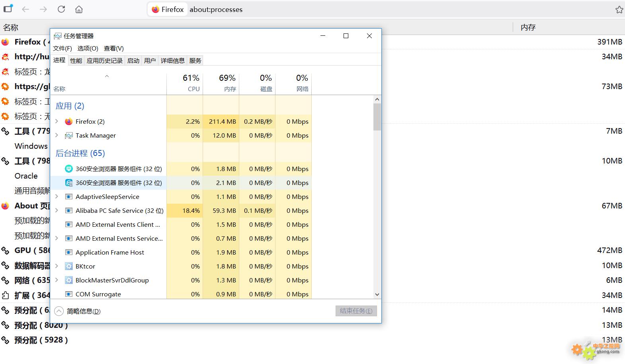Open the 详细信息 tab
The width and height of the screenshot is (625, 364).
(x=172, y=60)
